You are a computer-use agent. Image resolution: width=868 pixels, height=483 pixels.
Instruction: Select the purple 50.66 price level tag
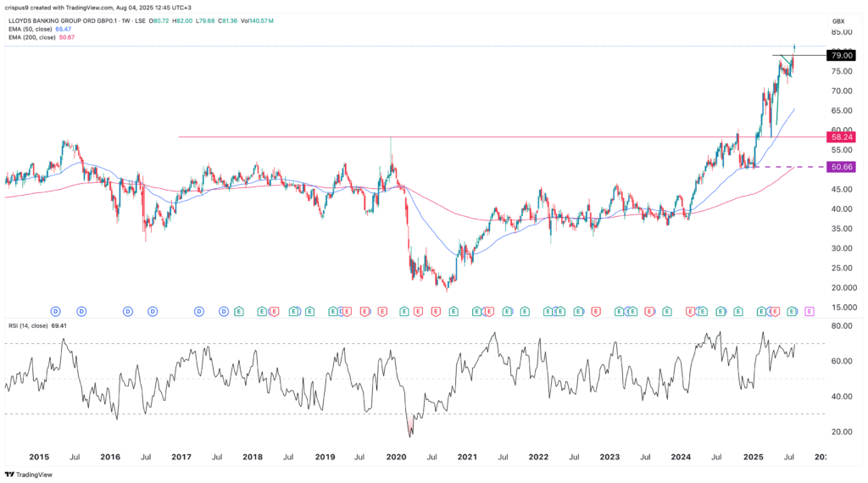(842, 168)
